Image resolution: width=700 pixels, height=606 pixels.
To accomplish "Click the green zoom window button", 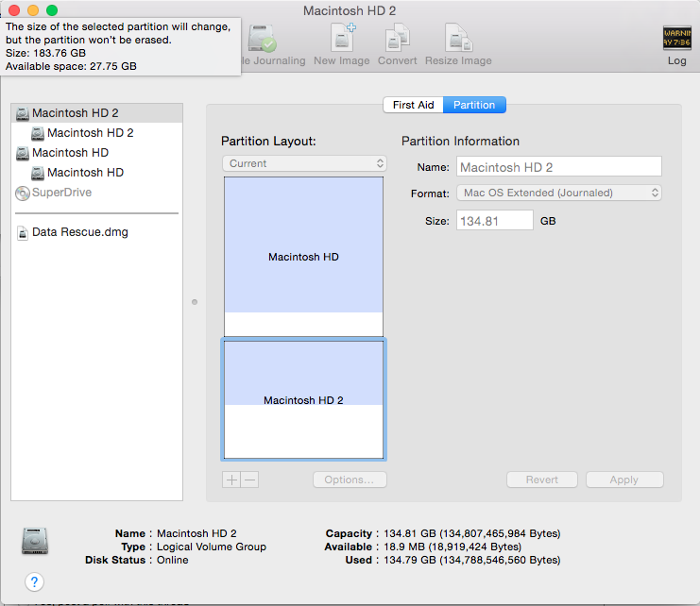I will coord(52,9).
